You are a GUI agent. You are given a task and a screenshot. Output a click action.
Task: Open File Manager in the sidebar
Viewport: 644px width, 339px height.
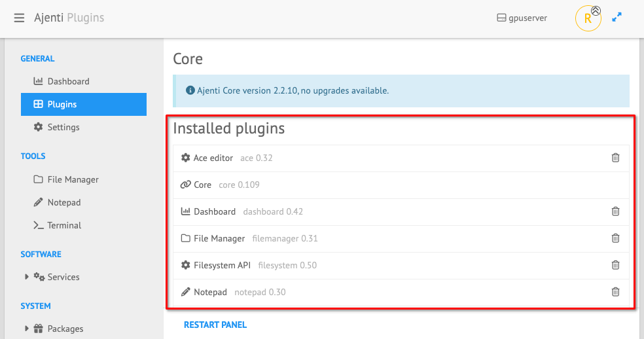[x=83, y=179]
